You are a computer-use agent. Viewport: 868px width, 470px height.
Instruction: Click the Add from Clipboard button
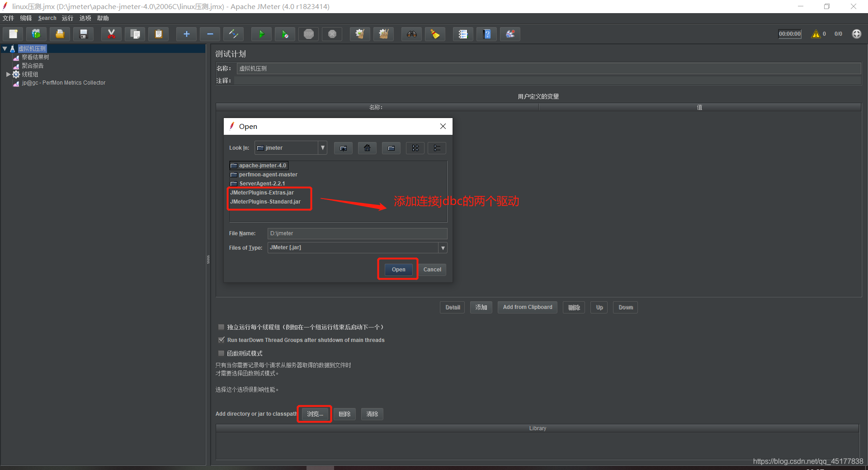tap(528, 307)
